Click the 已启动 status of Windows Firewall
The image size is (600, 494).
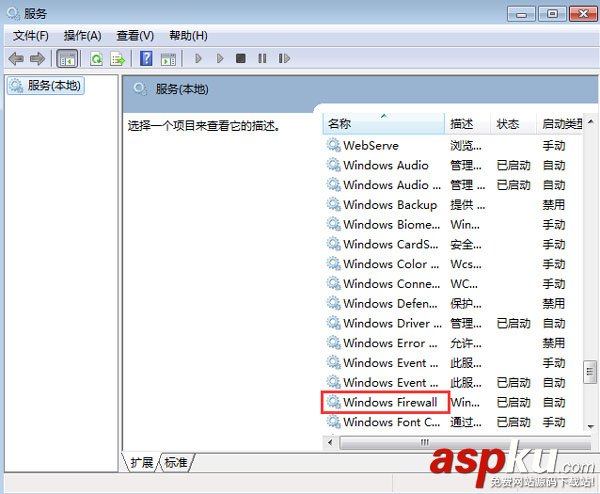(514, 403)
